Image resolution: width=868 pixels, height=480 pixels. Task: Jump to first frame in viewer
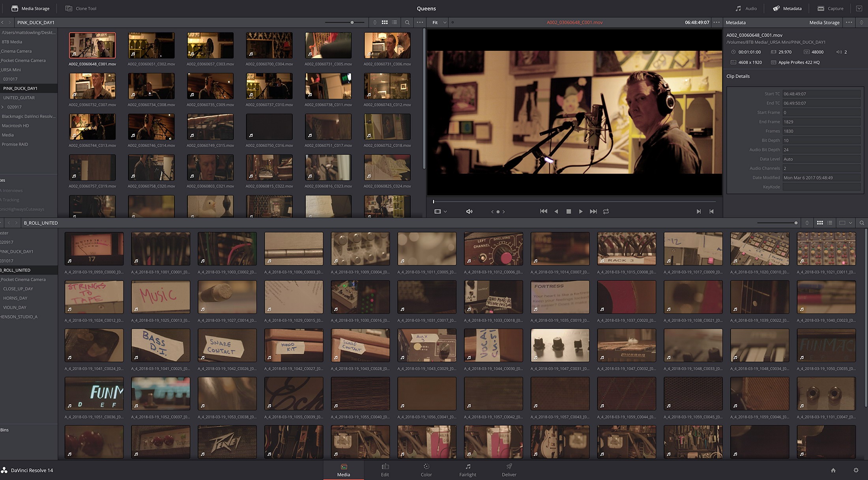point(543,211)
